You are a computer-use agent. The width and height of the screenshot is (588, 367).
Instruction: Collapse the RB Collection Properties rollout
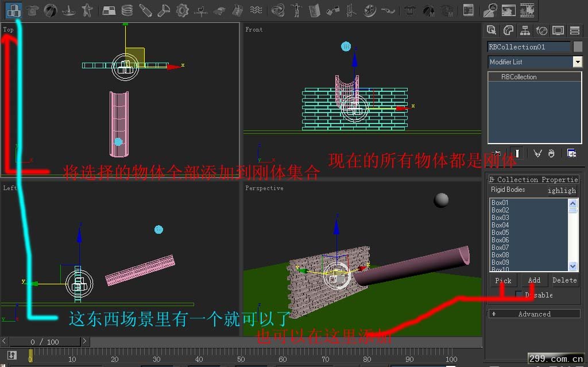[534, 179]
